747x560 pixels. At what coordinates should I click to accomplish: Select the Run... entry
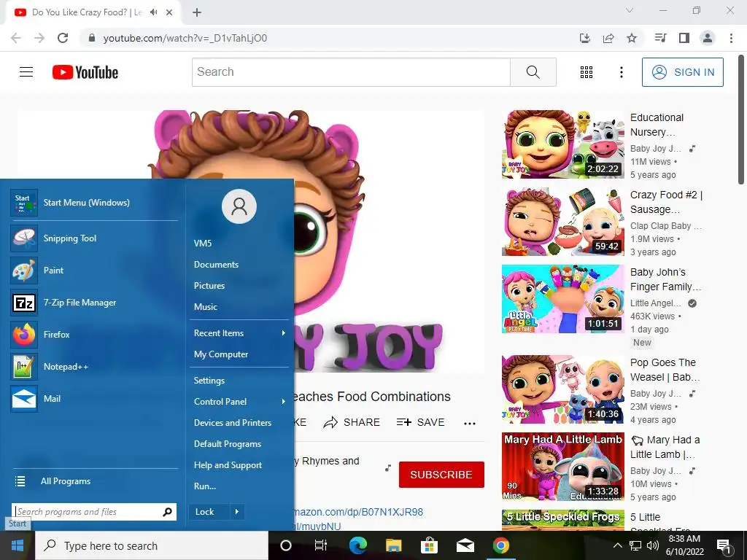tap(205, 486)
